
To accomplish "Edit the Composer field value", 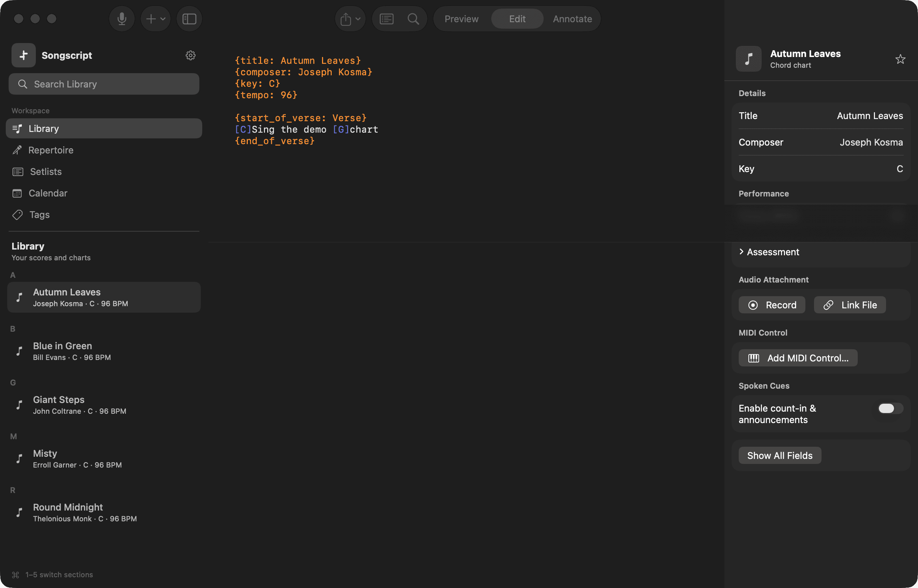I will (x=871, y=142).
